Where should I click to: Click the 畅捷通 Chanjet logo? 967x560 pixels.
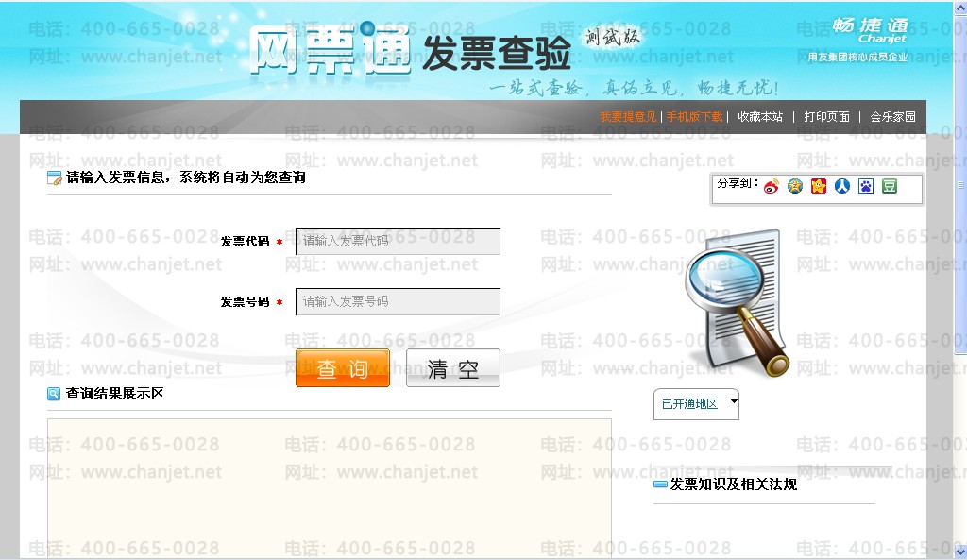pos(871,30)
